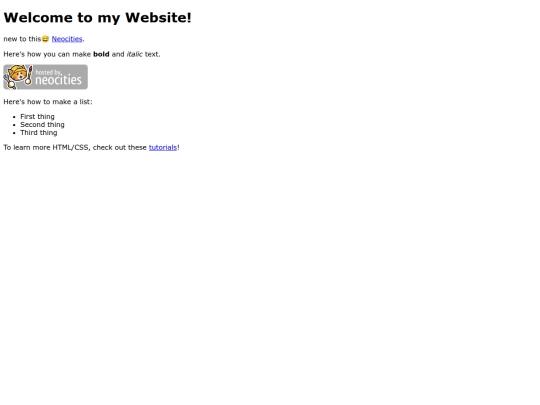
Task: Follow the tutorials hyperlink
Action: 163,147
